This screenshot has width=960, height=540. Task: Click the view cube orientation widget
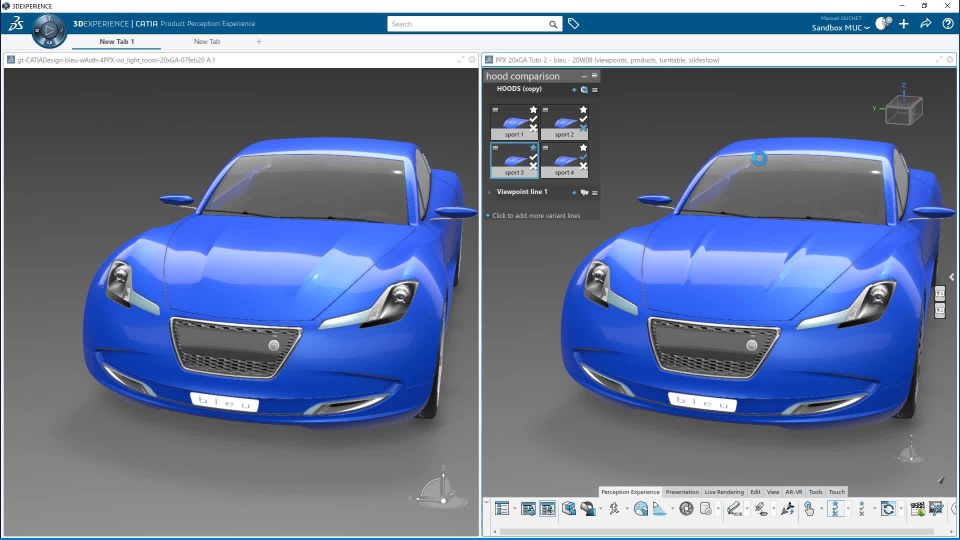(906, 109)
